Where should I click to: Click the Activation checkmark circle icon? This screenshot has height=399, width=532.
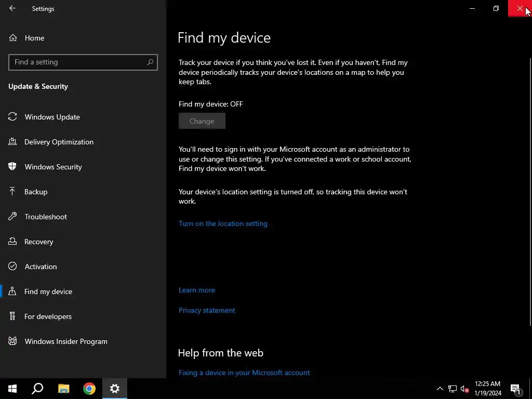(x=12, y=267)
